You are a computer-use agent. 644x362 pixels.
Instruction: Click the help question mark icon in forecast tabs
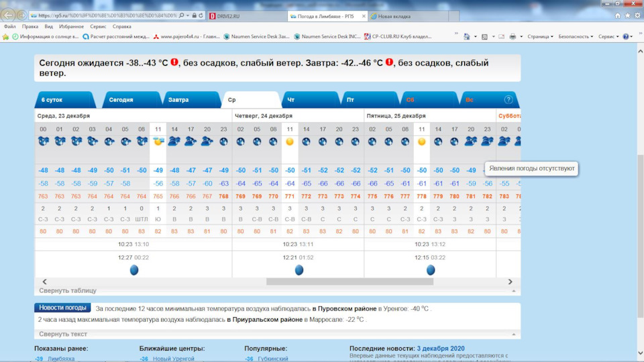pos(508,100)
